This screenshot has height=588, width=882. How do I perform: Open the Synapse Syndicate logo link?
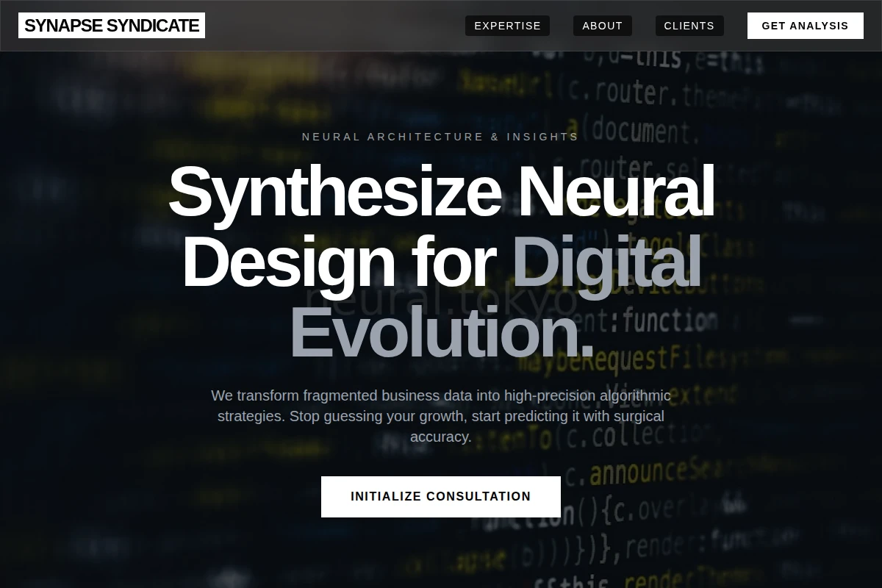[x=112, y=26]
